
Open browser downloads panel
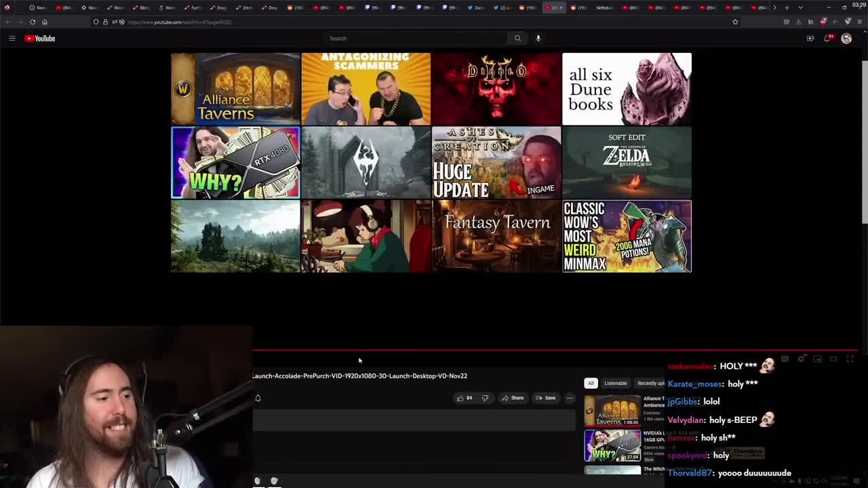click(x=799, y=22)
